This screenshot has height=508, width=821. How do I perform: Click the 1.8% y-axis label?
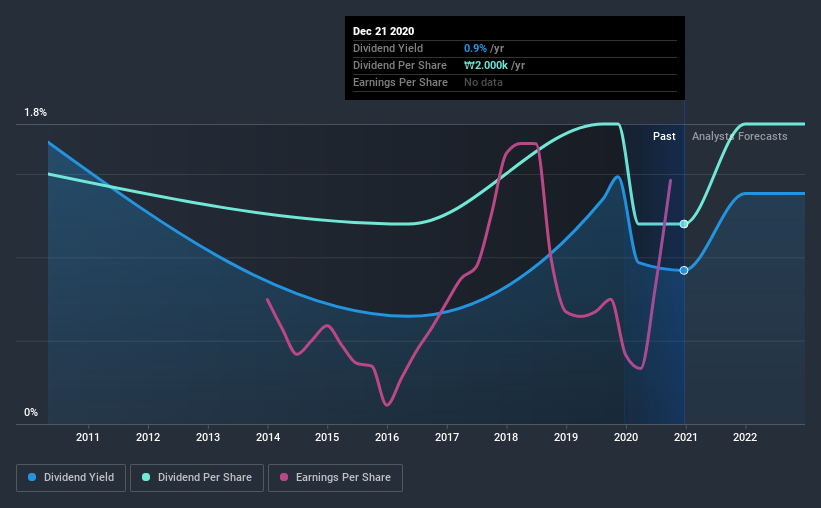36,113
